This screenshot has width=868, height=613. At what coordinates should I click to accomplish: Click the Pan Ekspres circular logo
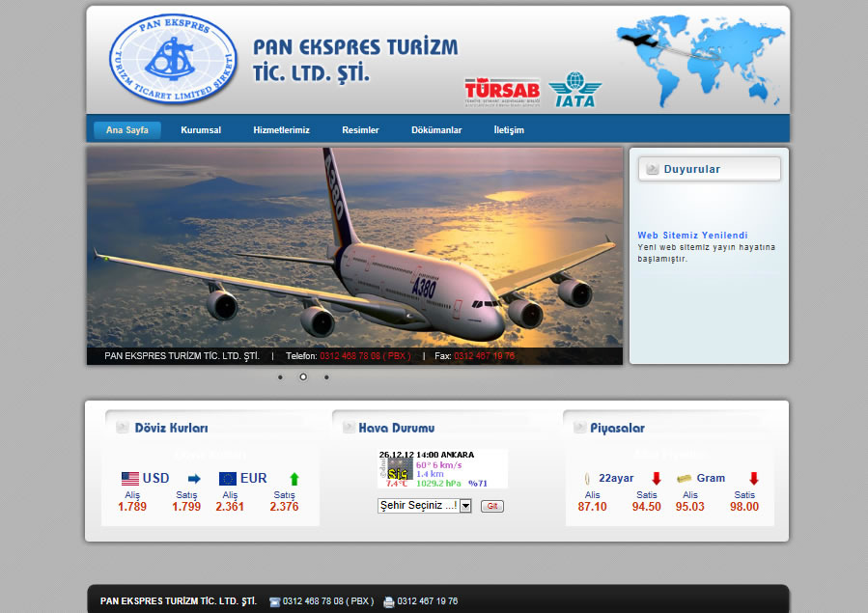pyautogui.click(x=173, y=59)
